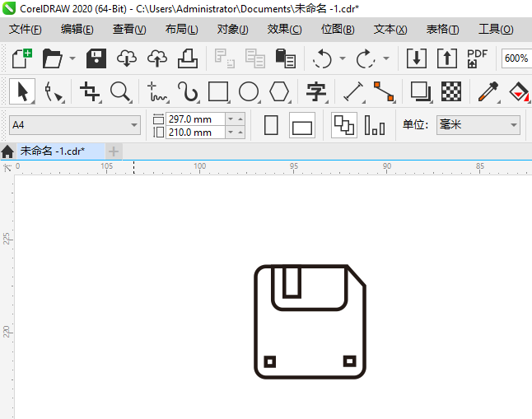Click the Publish to PDF icon
532x419 pixels.
477,58
